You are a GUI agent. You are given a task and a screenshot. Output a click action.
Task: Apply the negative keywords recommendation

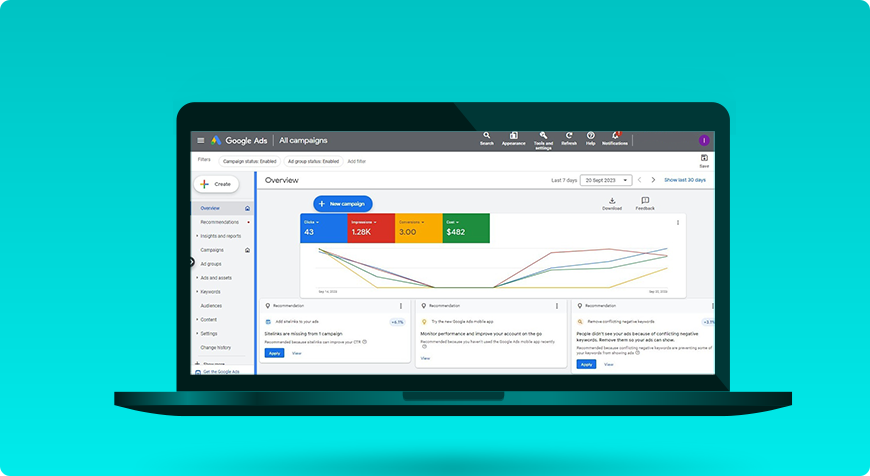586,364
